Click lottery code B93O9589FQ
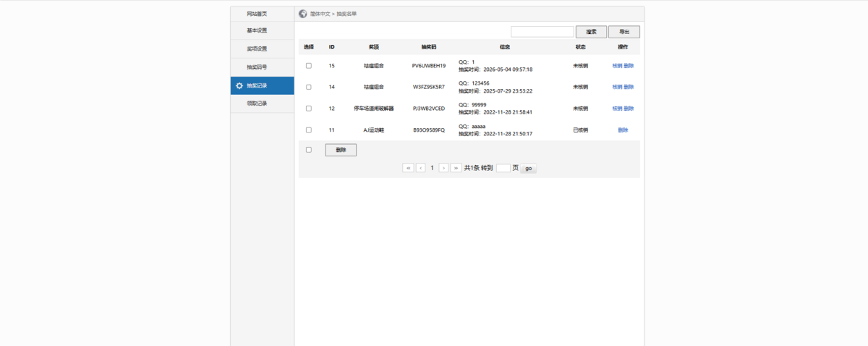This screenshot has height=346, width=868. (429, 130)
